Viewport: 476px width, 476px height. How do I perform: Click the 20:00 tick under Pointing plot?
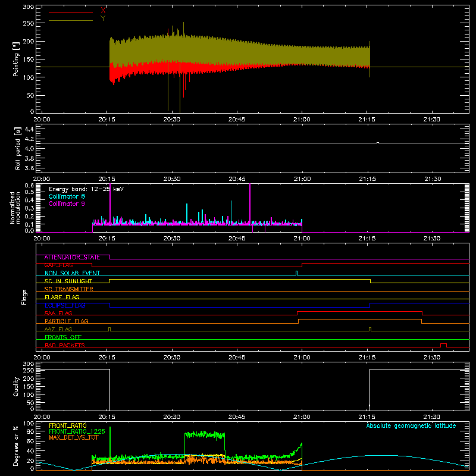tap(42, 120)
